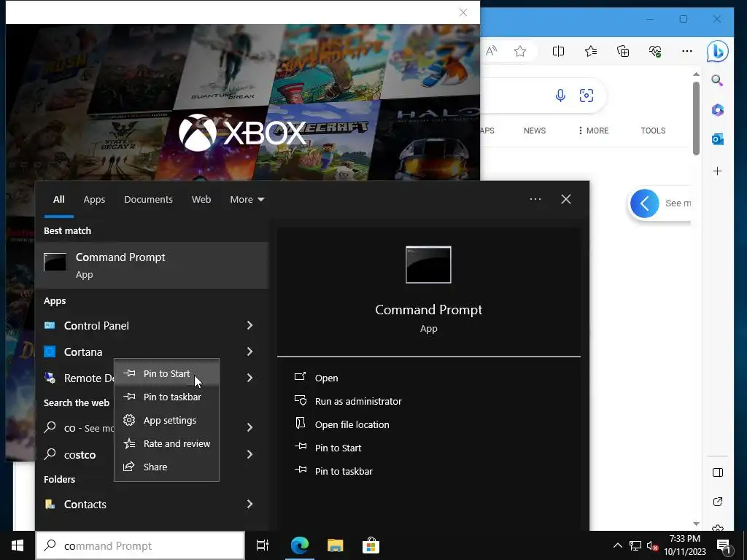Switch to the Web search tab

[201, 200]
